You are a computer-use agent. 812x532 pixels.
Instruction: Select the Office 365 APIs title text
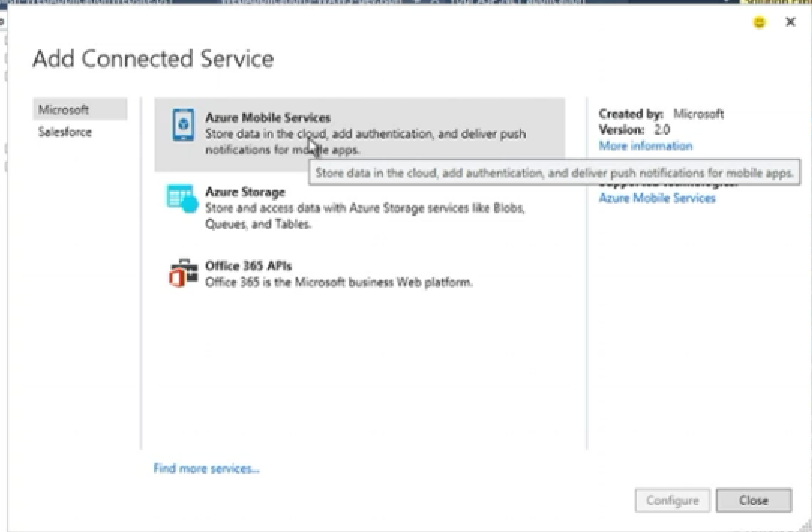click(248, 266)
